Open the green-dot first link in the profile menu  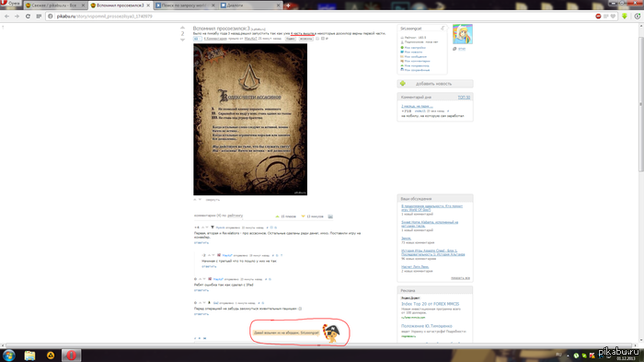tap(415, 48)
